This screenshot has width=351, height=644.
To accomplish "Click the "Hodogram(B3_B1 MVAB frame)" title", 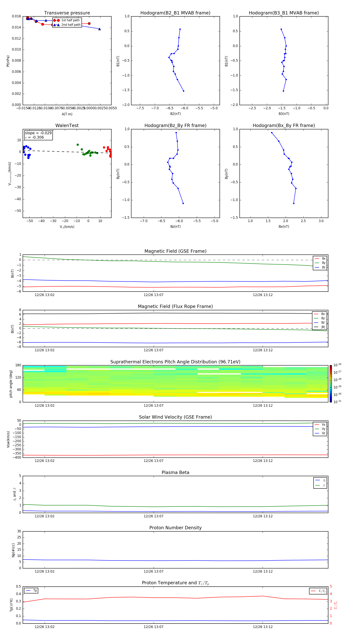I will pyautogui.click(x=284, y=13).
